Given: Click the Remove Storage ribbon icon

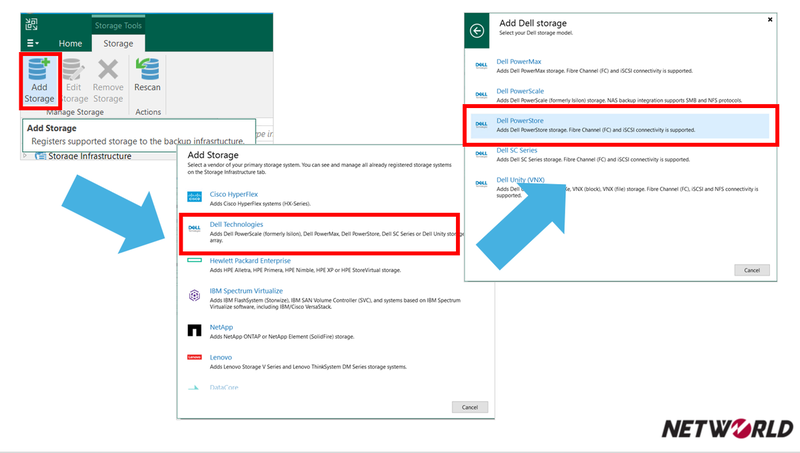Looking at the screenshot, I should tap(108, 70).
